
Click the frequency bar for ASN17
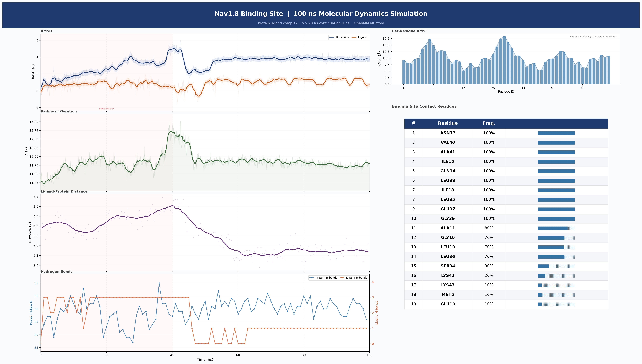coord(556,133)
